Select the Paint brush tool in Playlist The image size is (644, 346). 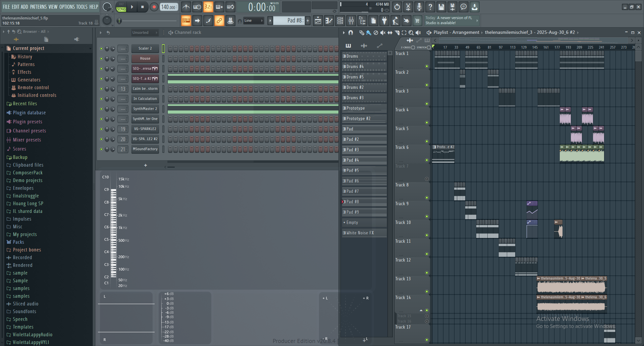coord(369,33)
